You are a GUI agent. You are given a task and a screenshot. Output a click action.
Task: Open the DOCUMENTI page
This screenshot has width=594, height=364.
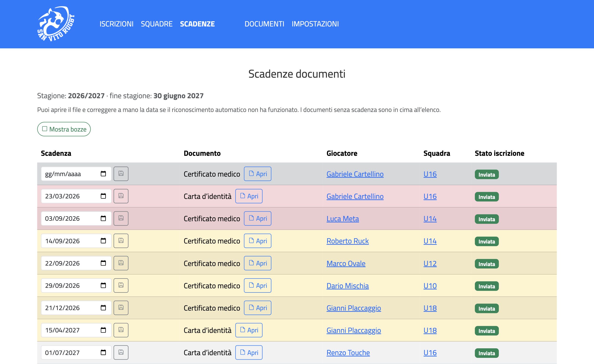264,24
